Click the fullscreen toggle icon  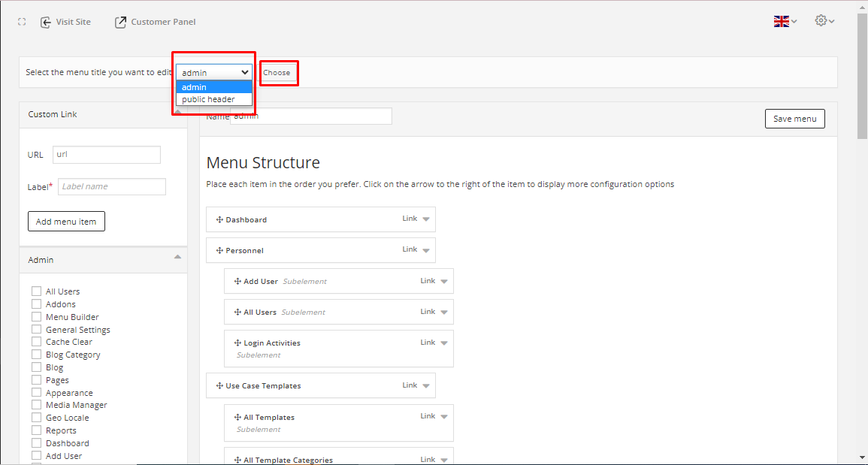pos(22,22)
